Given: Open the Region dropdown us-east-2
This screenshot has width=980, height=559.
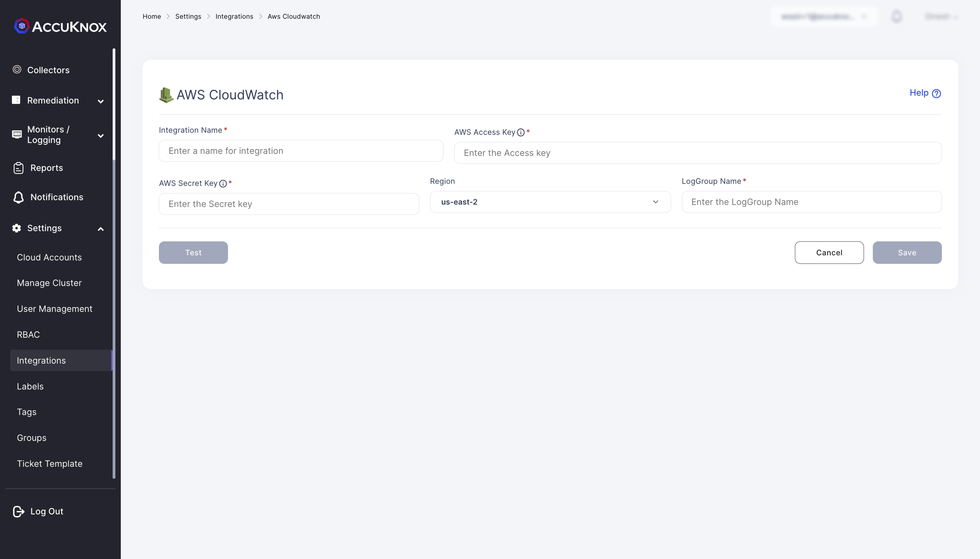Looking at the screenshot, I should click(550, 202).
